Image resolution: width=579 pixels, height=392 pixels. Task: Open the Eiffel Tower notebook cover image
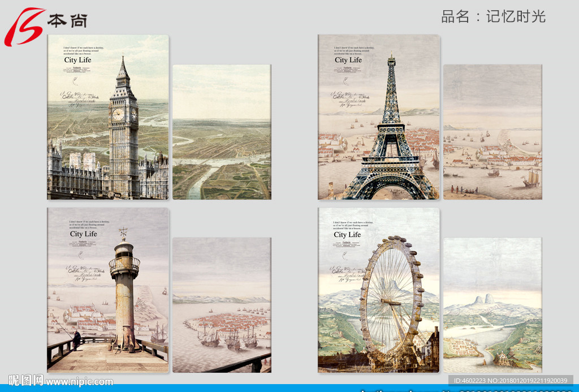tap(379, 117)
